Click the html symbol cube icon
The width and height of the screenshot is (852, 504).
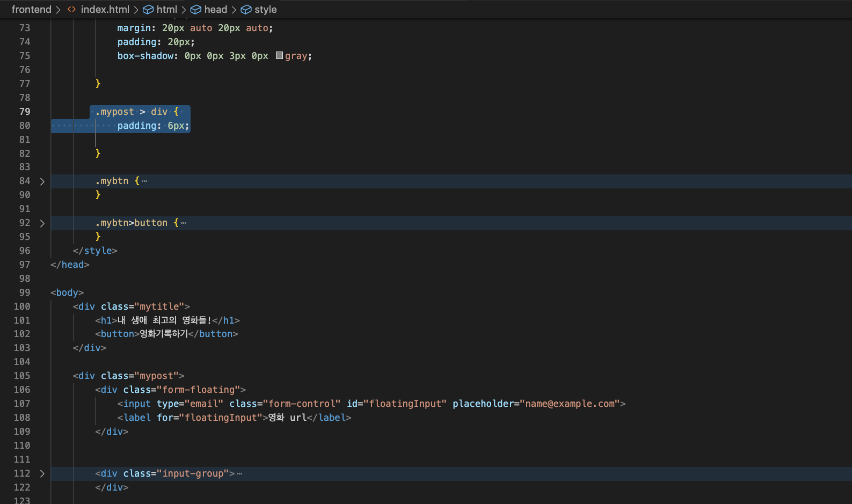(x=148, y=10)
